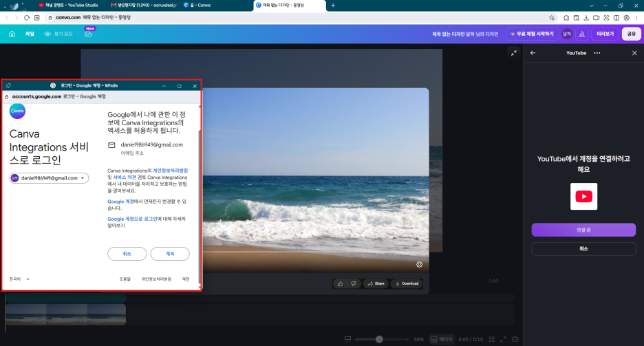Click the browser forward arrow
This screenshot has width=644, height=346.
point(17,18)
